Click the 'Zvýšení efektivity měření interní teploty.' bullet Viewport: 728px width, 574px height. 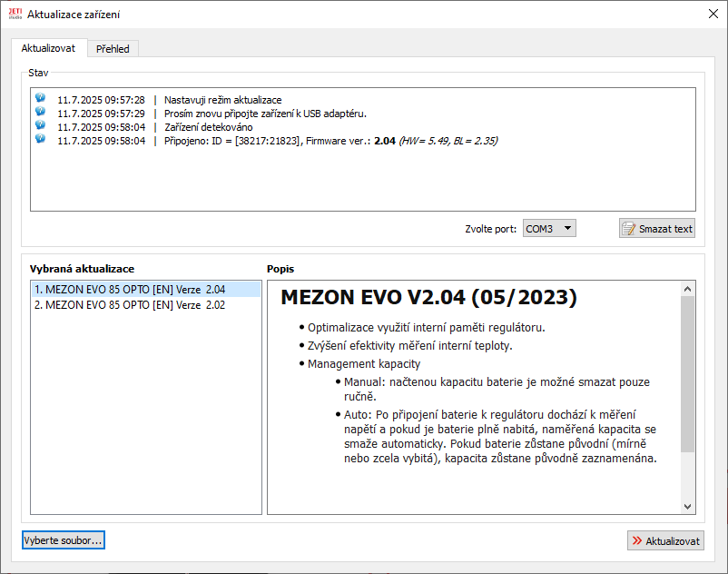click(409, 345)
